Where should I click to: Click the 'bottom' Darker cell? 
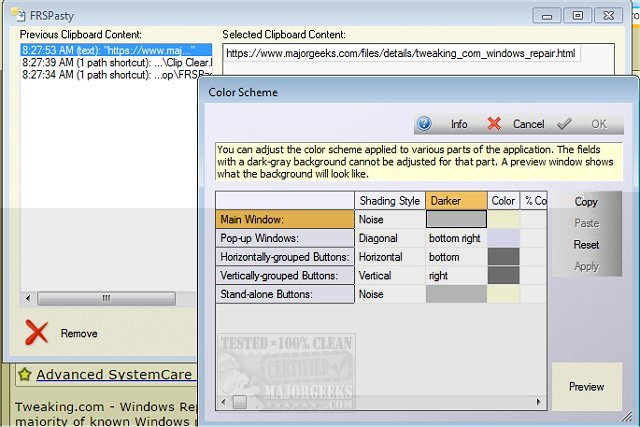(456, 257)
